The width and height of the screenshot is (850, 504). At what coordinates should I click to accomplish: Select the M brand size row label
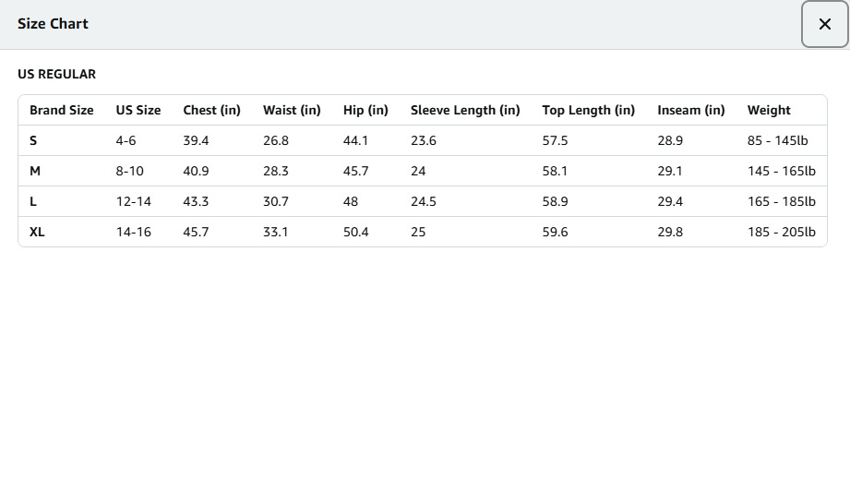pos(35,171)
